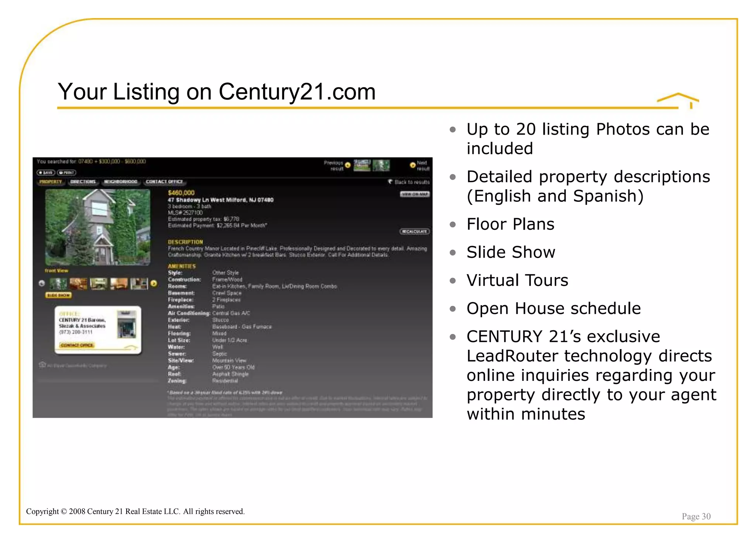Click the Print button on the listing
This screenshot has width=756, height=545.
66,172
